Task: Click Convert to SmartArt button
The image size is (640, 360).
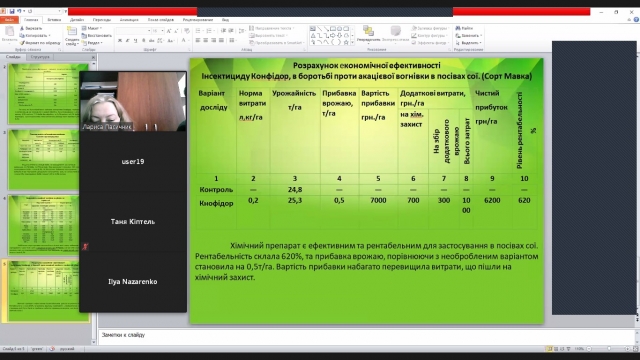Action: click(276, 42)
